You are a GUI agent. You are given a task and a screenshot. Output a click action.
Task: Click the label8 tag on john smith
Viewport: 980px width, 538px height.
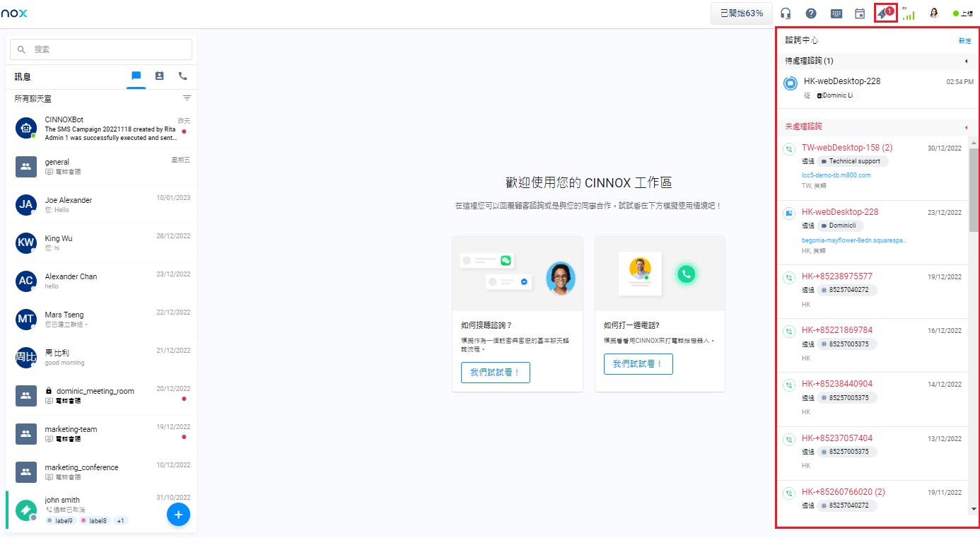(x=95, y=521)
